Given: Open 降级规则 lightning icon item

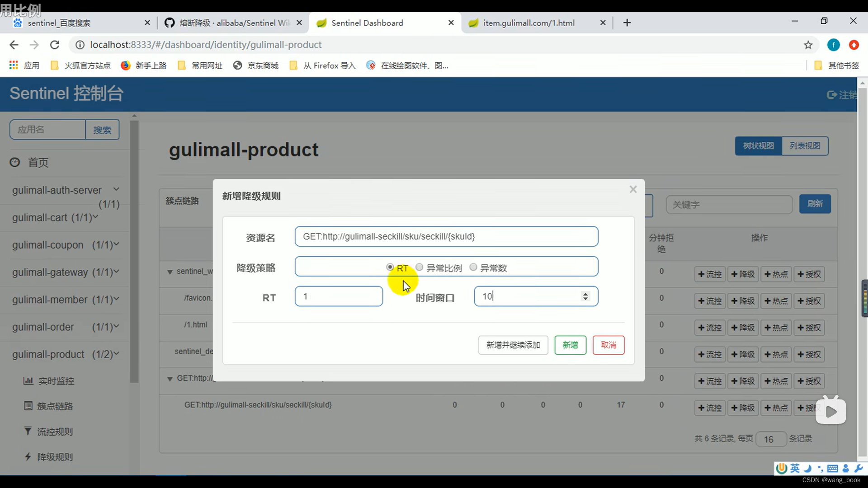Looking at the screenshot, I should [28, 457].
